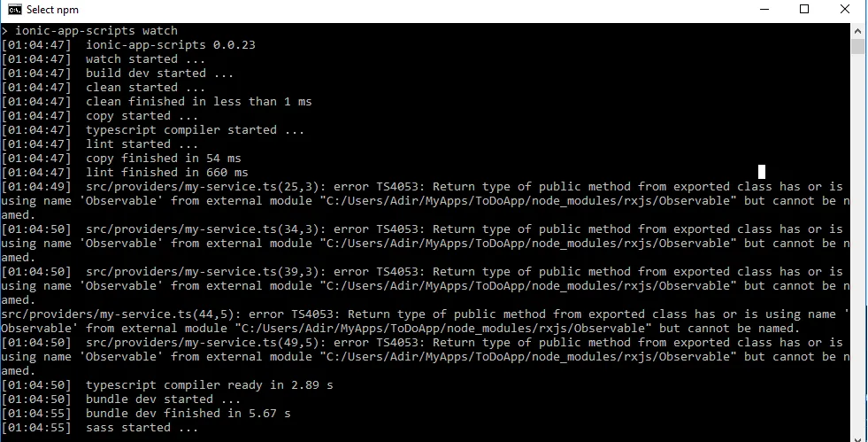Viewport: 868px width, 442px height.
Task: Click the 'ionic-app-scripts watch' command line
Action: click(x=96, y=30)
